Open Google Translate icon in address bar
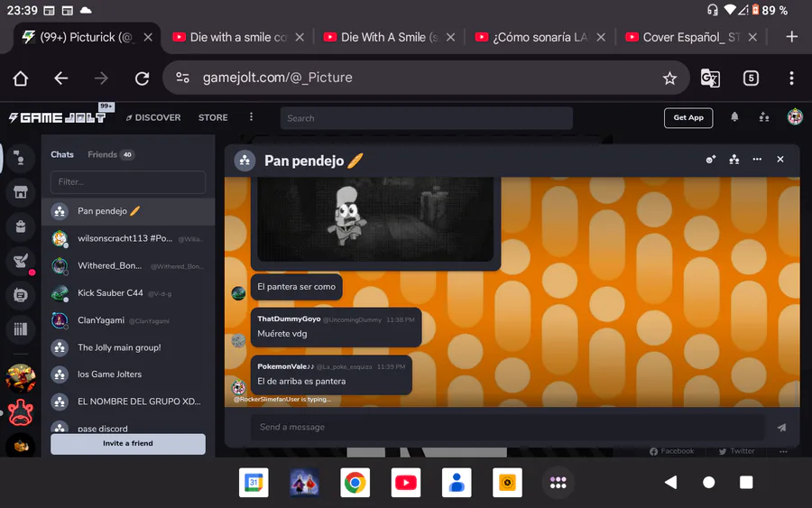The image size is (812, 508). click(710, 79)
